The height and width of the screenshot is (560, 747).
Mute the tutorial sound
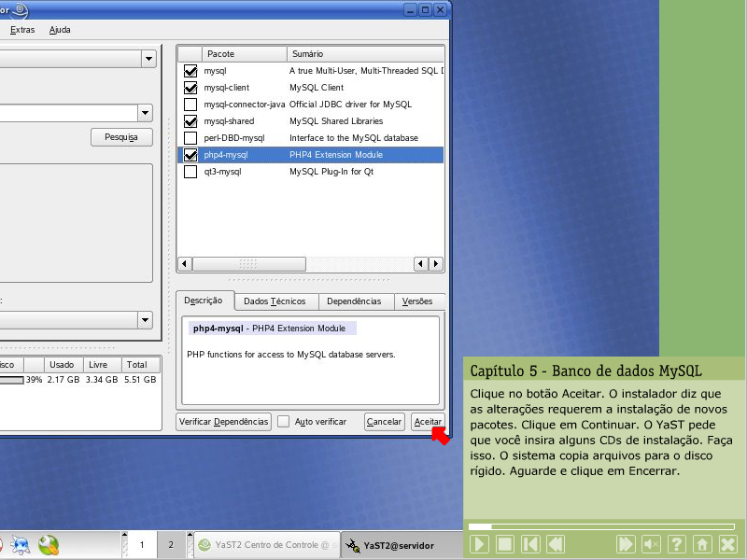coord(652,544)
